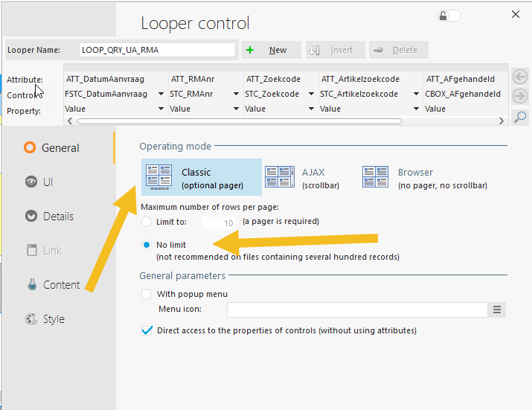Open STC_RMAnr control dropdown
532x410 pixels.
click(x=236, y=94)
